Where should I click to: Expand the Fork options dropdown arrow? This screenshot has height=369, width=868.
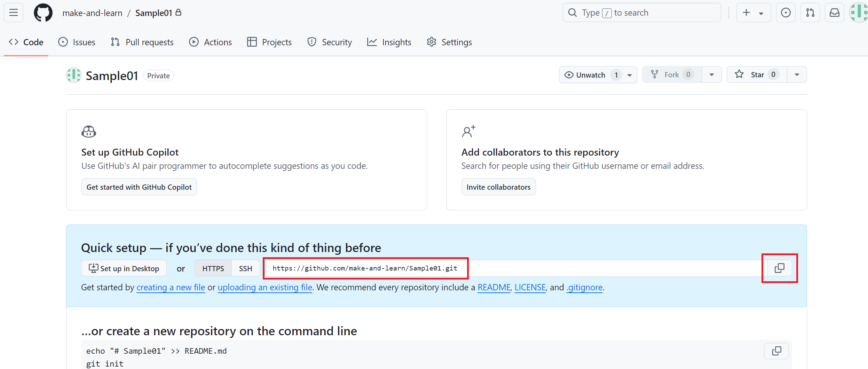coord(712,75)
